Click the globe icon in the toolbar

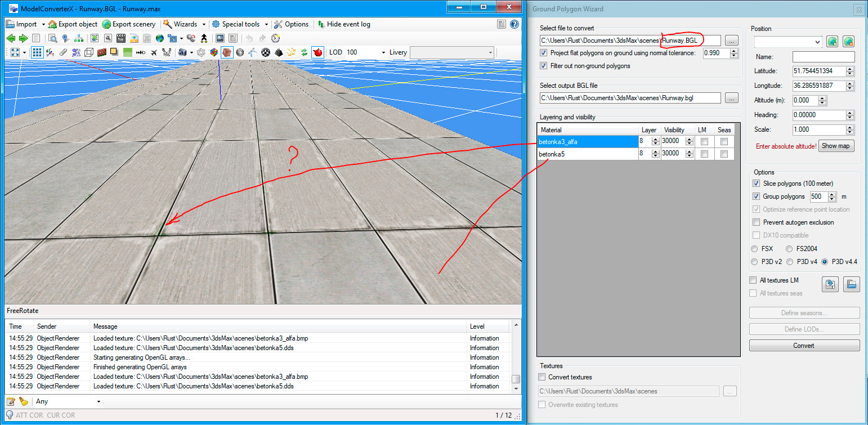(x=160, y=38)
